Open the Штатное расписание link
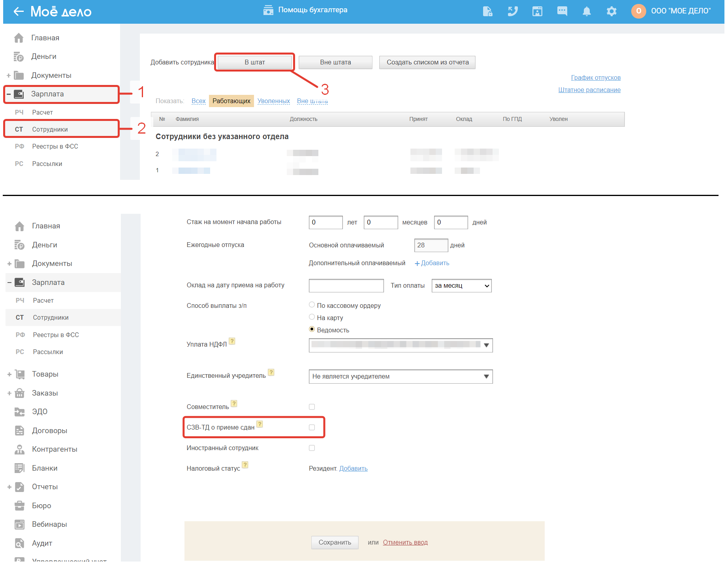 [589, 90]
